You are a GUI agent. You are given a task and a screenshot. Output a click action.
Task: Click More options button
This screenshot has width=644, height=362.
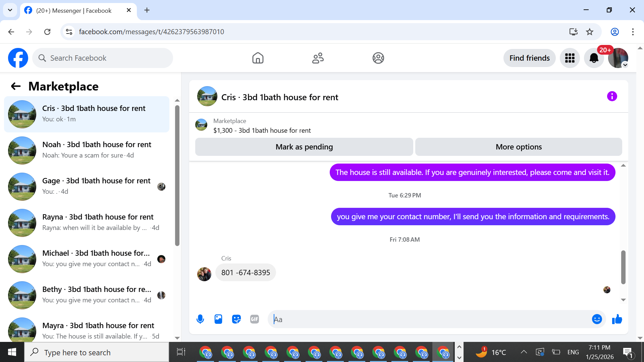pyautogui.click(x=519, y=147)
